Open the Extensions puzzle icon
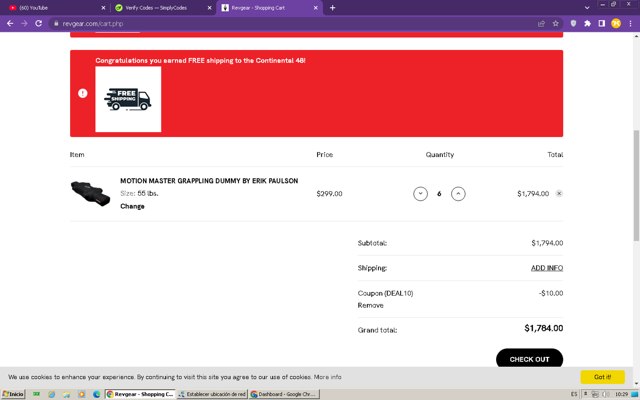 coord(587,23)
